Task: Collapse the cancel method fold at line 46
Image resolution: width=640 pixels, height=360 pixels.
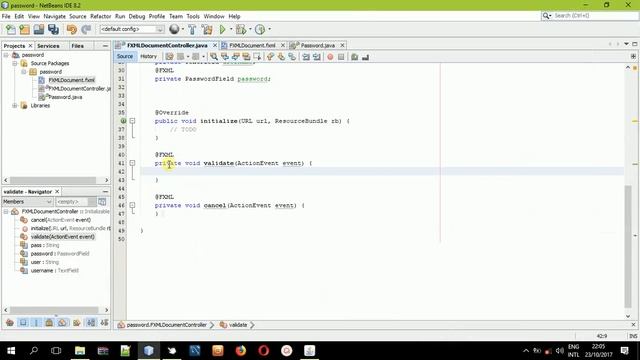Action: pyautogui.click(x=132, y=205)
